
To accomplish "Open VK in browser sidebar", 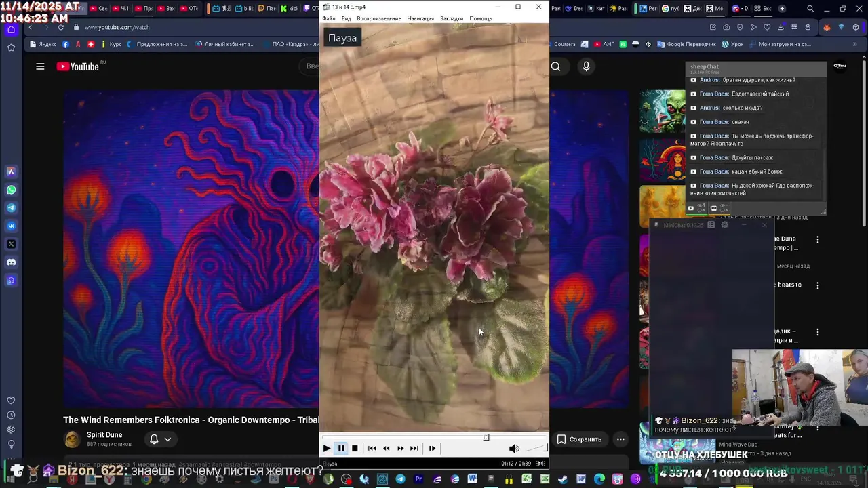I will coord(11,226).
